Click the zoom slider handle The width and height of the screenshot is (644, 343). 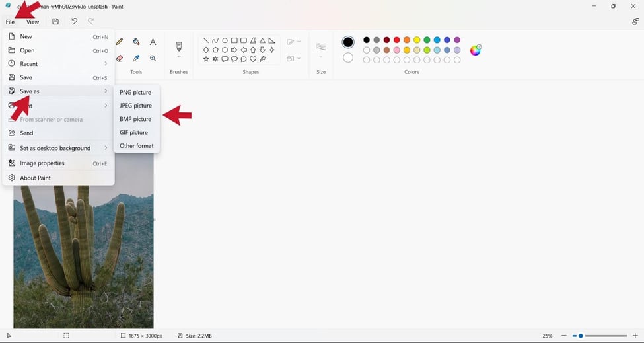tap(581, 336)
